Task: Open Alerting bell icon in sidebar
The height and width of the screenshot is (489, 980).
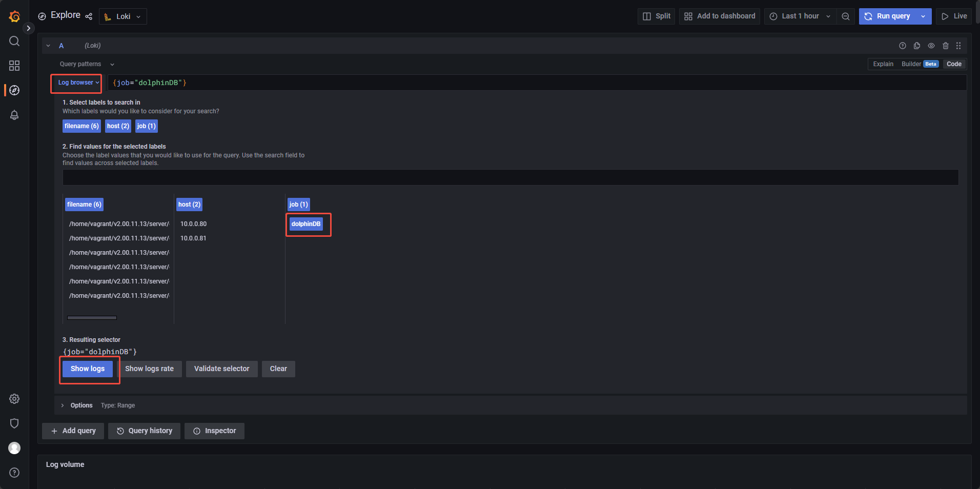Action: point(14,115)
